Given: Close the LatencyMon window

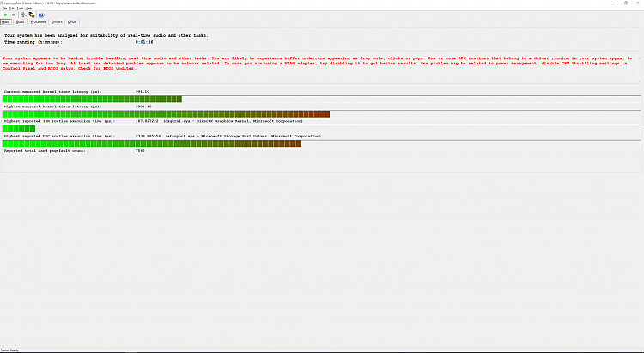Looking at the screenshot, I should tap(638, 3).
